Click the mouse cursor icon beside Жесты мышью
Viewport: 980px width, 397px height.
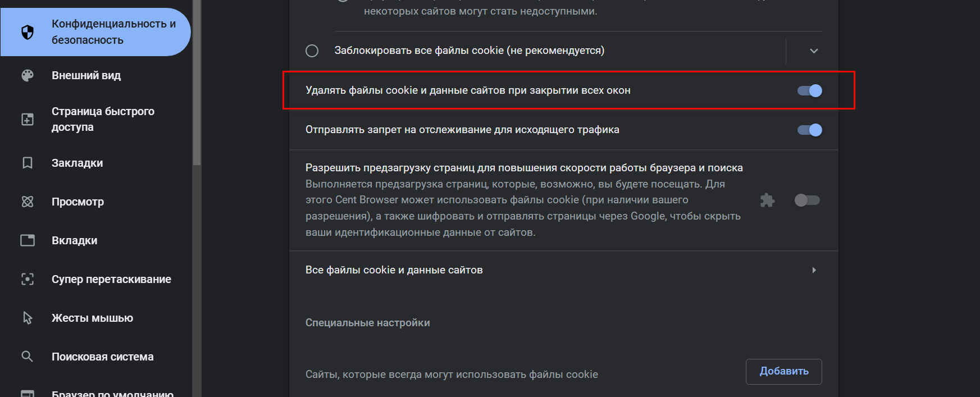[x=28, y=318]
